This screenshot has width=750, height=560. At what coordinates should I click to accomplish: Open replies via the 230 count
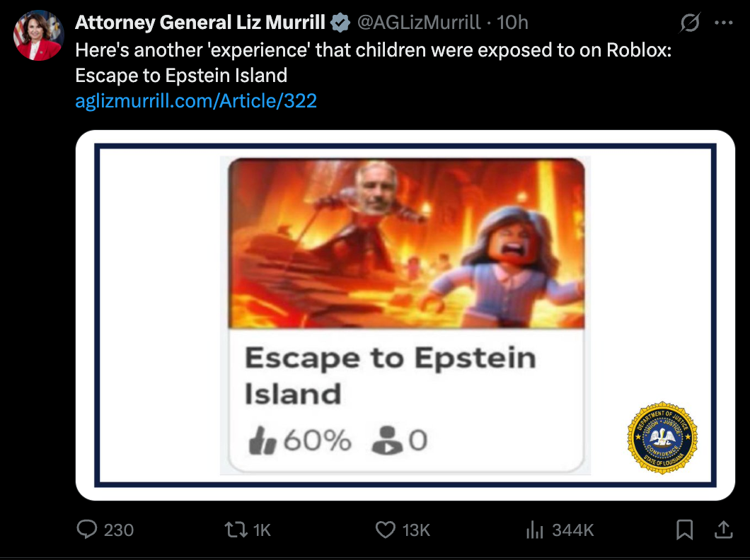[x=120, y=529]
